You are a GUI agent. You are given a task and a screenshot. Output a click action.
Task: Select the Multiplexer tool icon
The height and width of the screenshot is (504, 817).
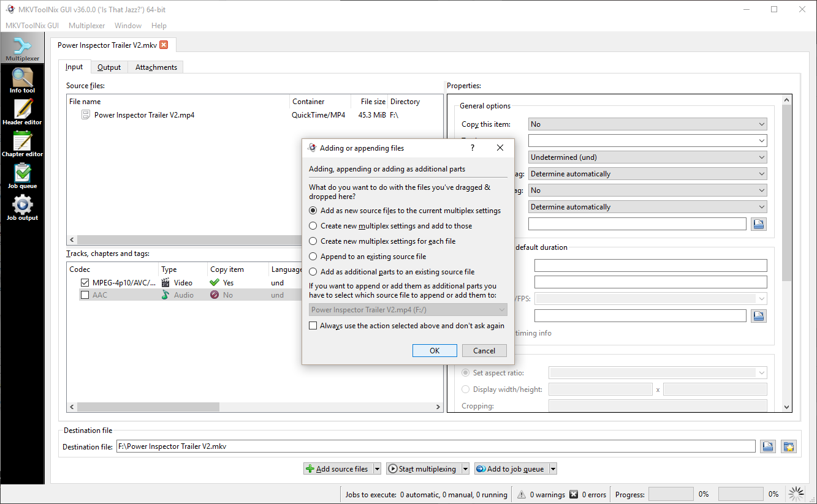22,48
